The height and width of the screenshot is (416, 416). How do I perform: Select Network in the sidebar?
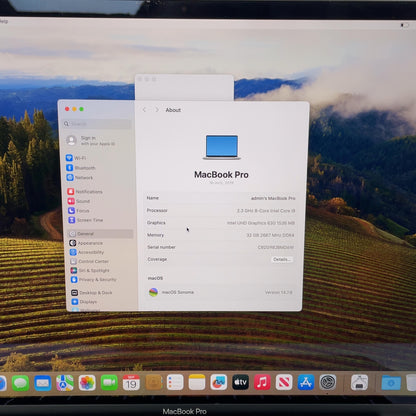coord(80,177)
